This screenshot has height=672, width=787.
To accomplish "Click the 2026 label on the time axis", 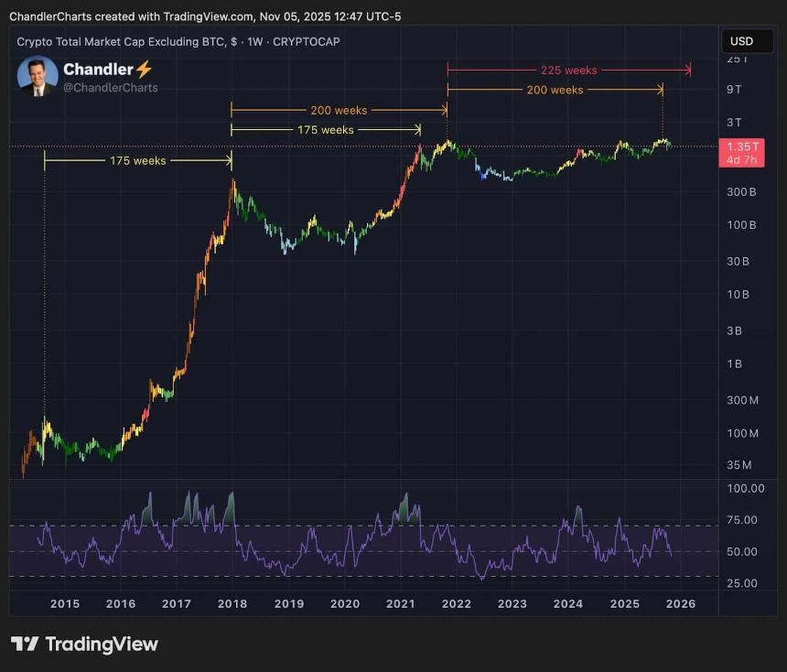I will point(681,603).
